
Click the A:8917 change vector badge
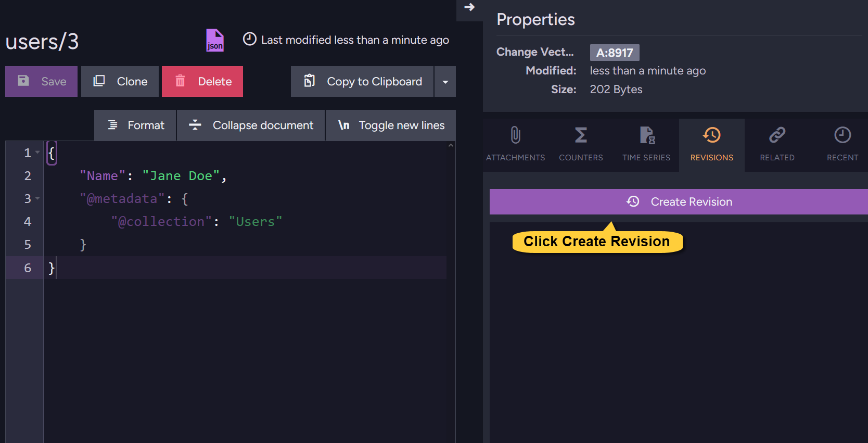615,53
